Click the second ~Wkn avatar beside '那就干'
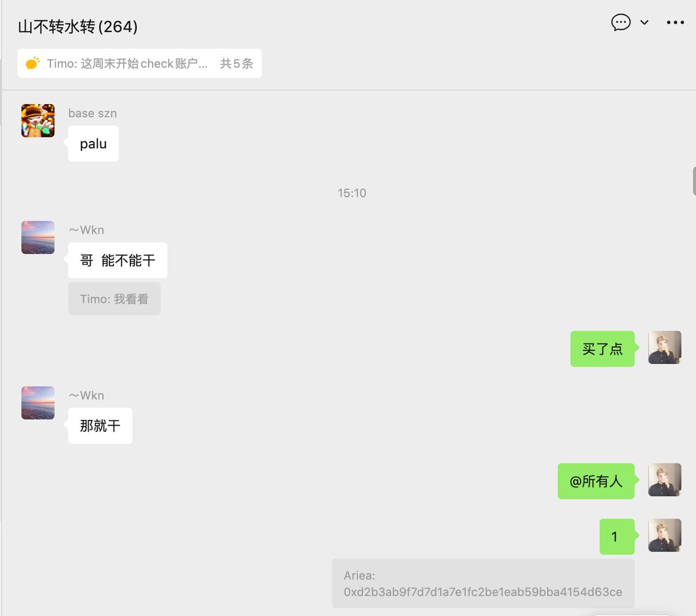Image resolution: width=696 pixels, height=616 pixels. (x=38, y=403)
